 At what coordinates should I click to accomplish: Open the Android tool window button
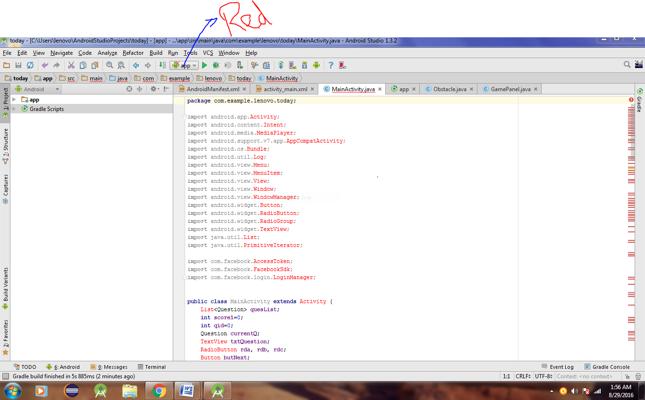(x=63, y=367)
